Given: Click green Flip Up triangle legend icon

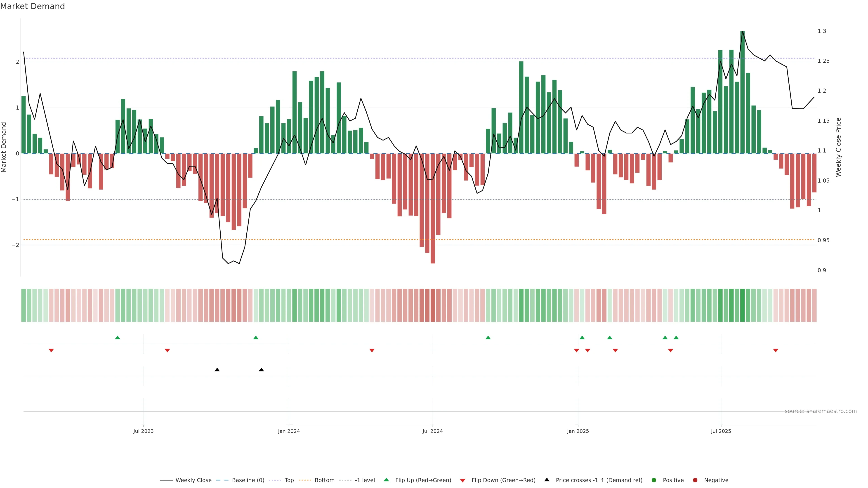Looking at the screenshot, I should click(x=386, y=480).
